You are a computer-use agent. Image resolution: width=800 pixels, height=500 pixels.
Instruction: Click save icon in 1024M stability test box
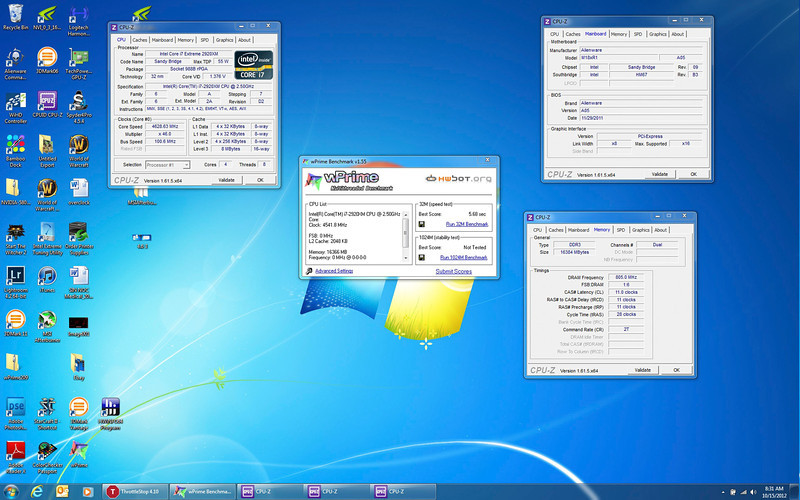click(x=422, y=258)
